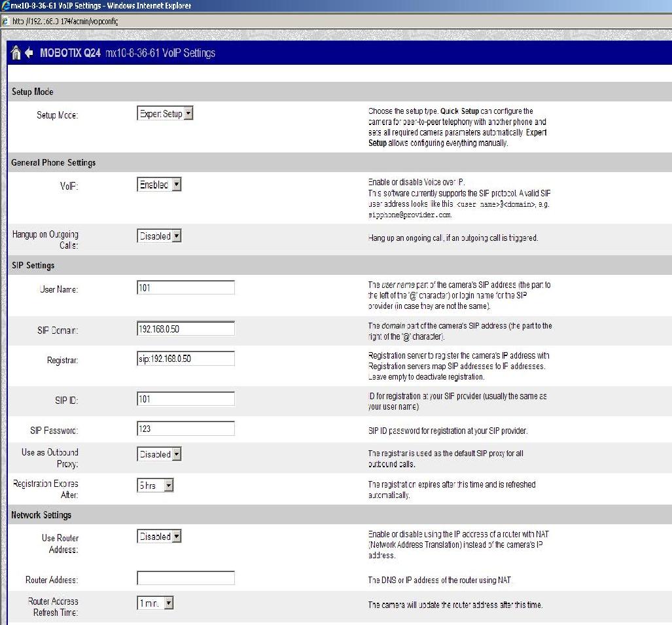Click the General Phone Settings heading

54,163
